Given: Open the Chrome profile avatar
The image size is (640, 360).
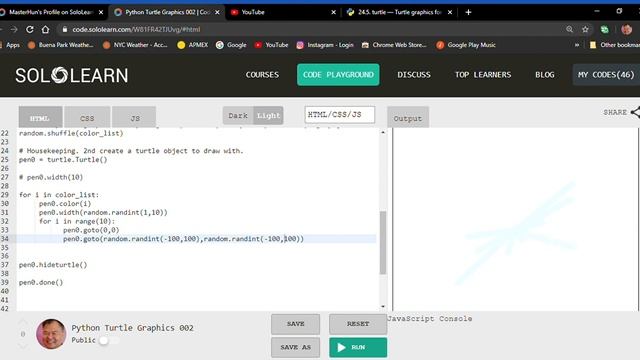Looking at the screenshot, I should [x=626, y=29].
